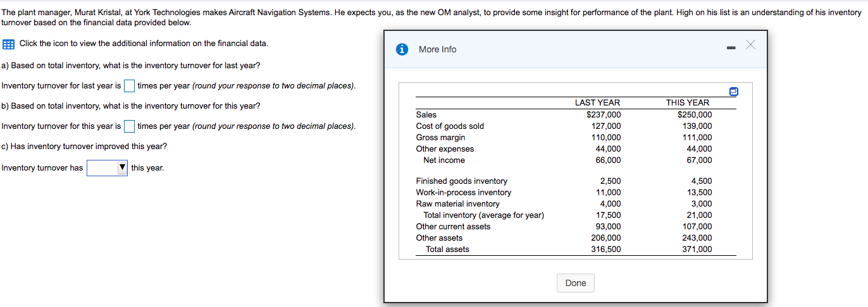Click the LAST YEAR column header
This screenshot has height=307, width=868.
point(597,103)
